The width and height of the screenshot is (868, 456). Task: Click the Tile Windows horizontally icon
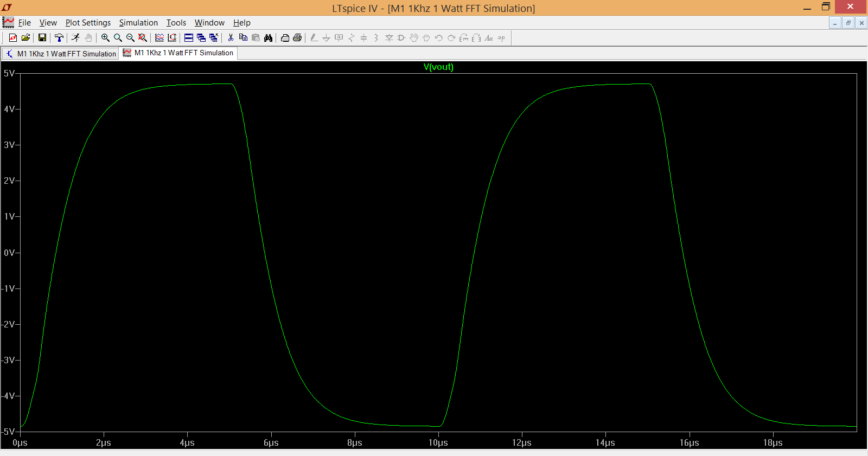(189, 38)
